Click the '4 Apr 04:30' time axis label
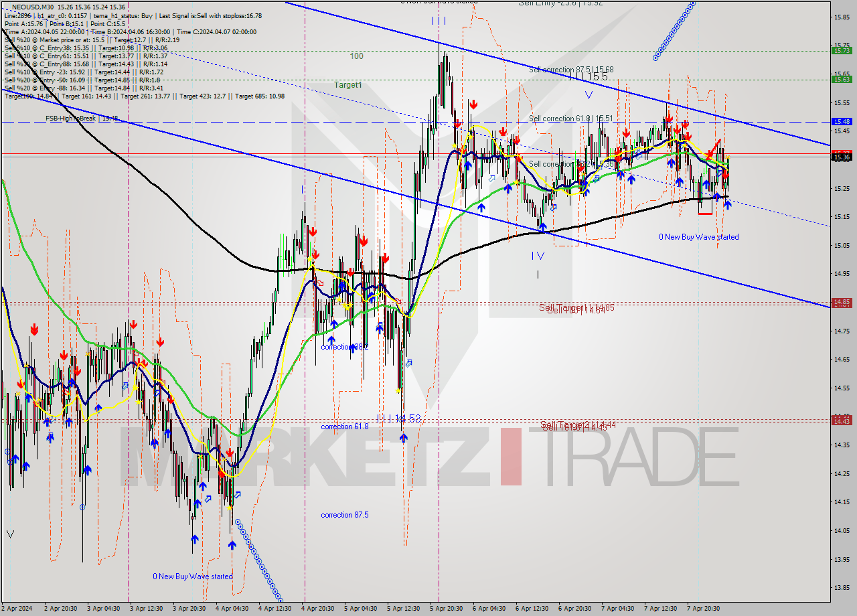 coord(232,609)
